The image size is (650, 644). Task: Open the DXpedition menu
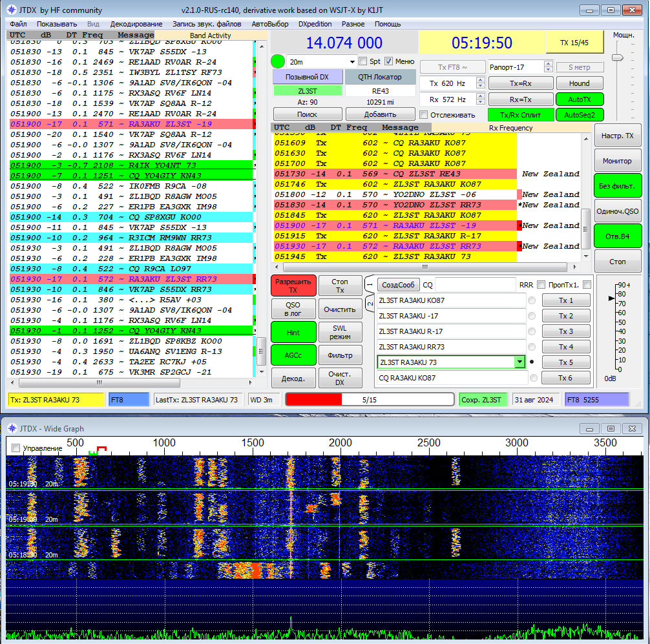click(315, 24)
